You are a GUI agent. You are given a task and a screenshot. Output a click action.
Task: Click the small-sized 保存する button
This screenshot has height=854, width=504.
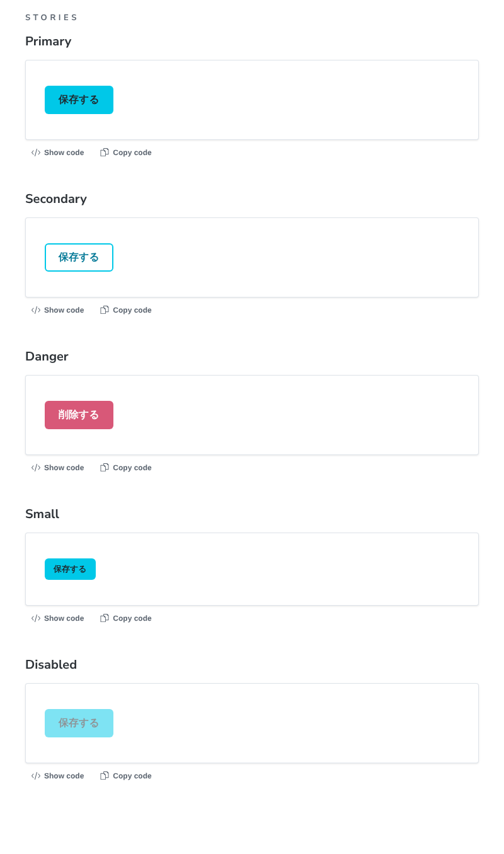pyautogui.click(x=70, y=569)
